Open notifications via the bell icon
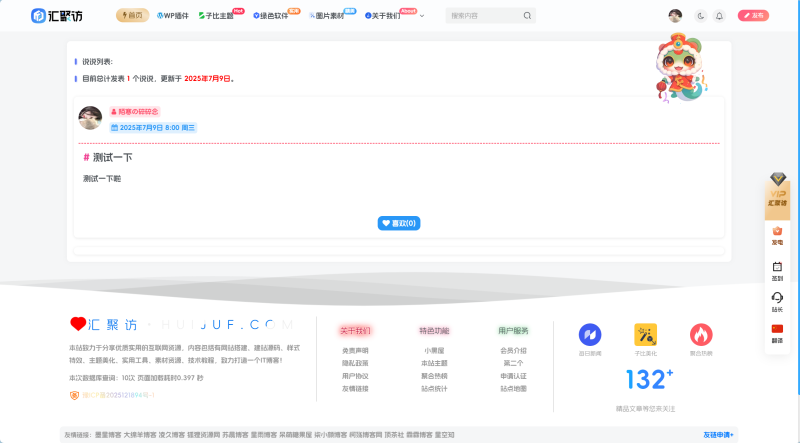The image size is (800, 443). coord(719,16)
